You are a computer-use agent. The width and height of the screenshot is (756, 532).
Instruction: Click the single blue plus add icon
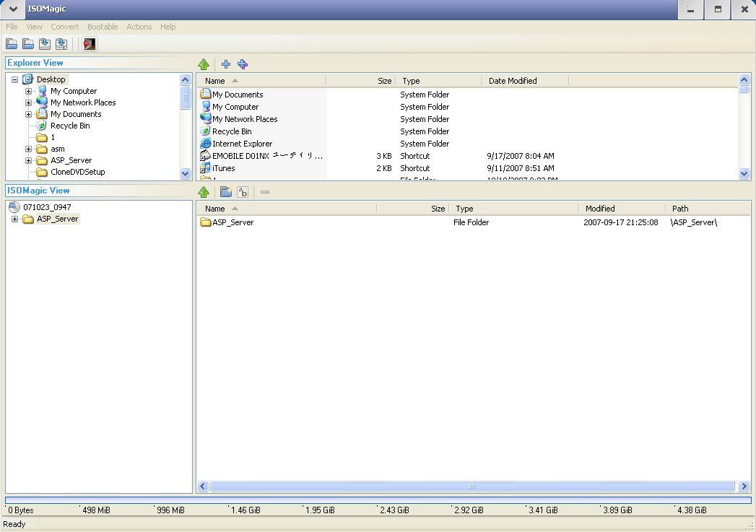point(225,64)
